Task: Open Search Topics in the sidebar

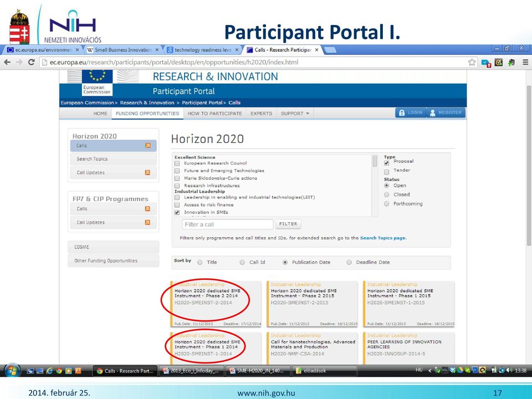Action: (x=113, y=159)
